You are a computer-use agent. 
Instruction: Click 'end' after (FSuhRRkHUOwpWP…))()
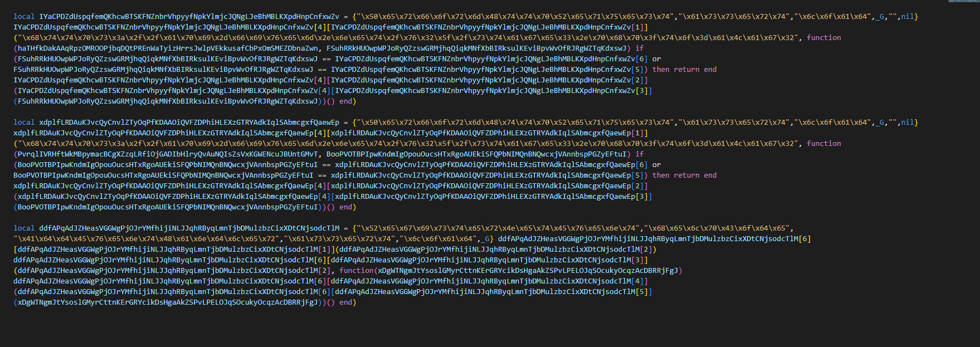(346, 101)
